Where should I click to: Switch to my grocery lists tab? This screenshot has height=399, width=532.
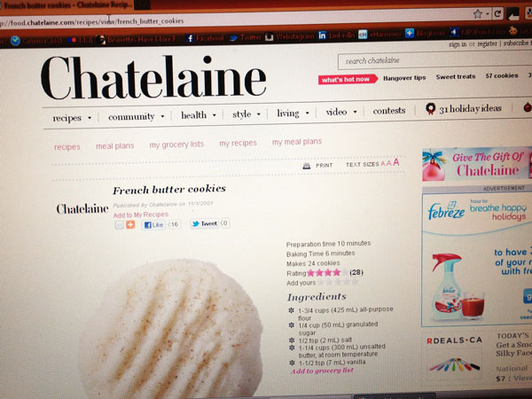pos(176,145)
